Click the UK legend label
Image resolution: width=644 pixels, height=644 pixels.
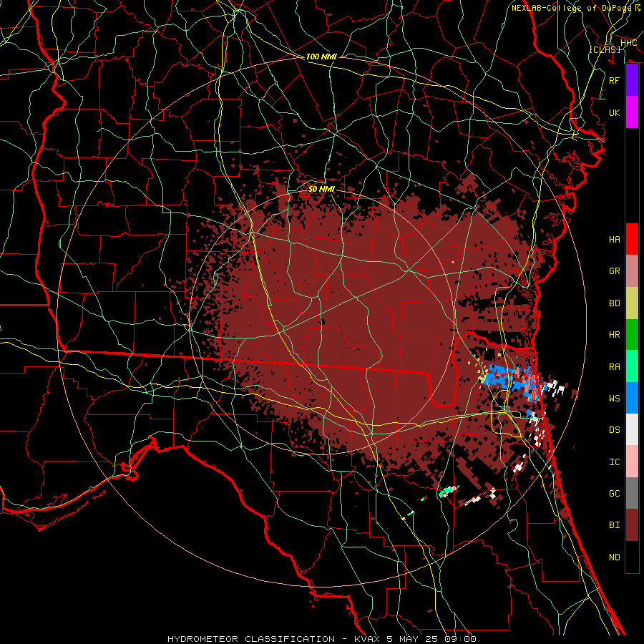[614, 113]
